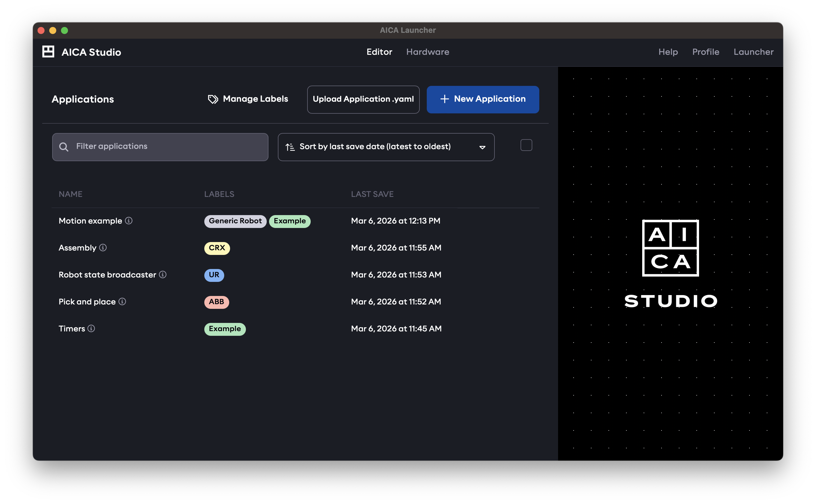Viewport: 816px width, 504px height.
Task: Click the search magnifier in the filter field
Action: coord(64,147)
